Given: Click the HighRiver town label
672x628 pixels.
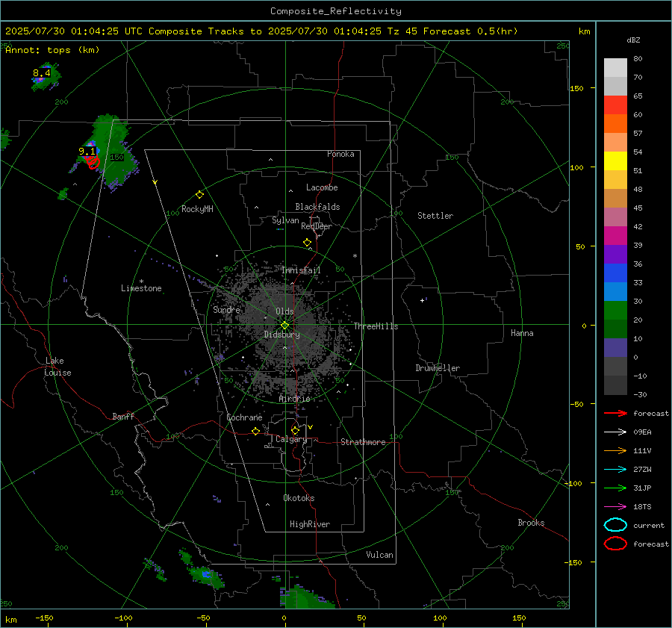Looking at the screenshot, I should tap(310, 524).
